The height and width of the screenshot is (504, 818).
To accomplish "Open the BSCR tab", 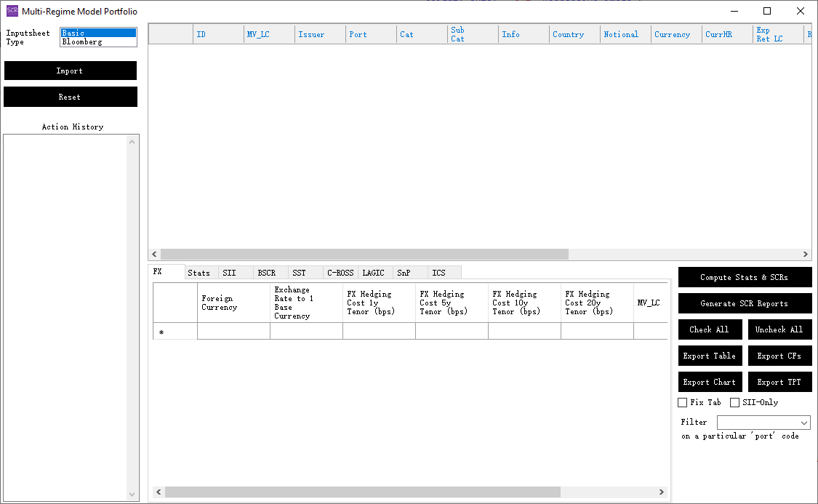I will [x=267, y=273].
